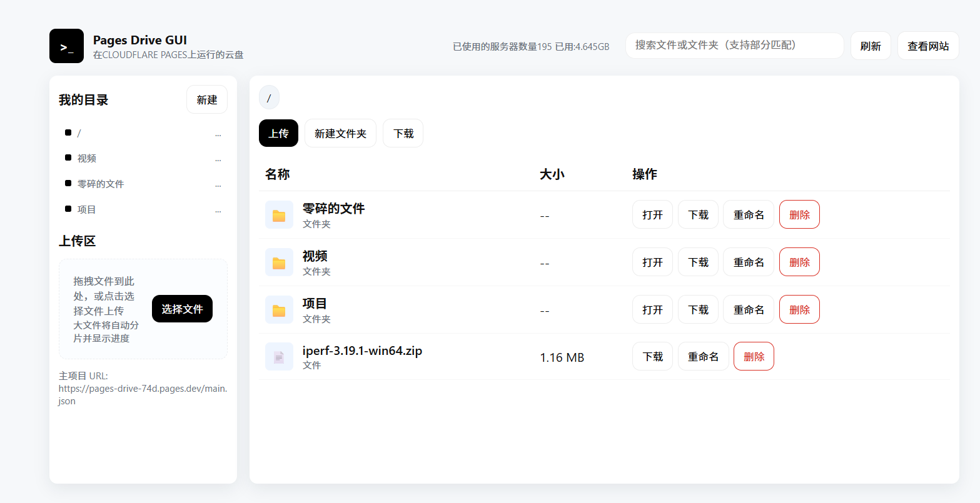This screenshot has width=980, height=503.
Task: Click the 新建 button in 我的目录
Action: [x=207, y=100]
